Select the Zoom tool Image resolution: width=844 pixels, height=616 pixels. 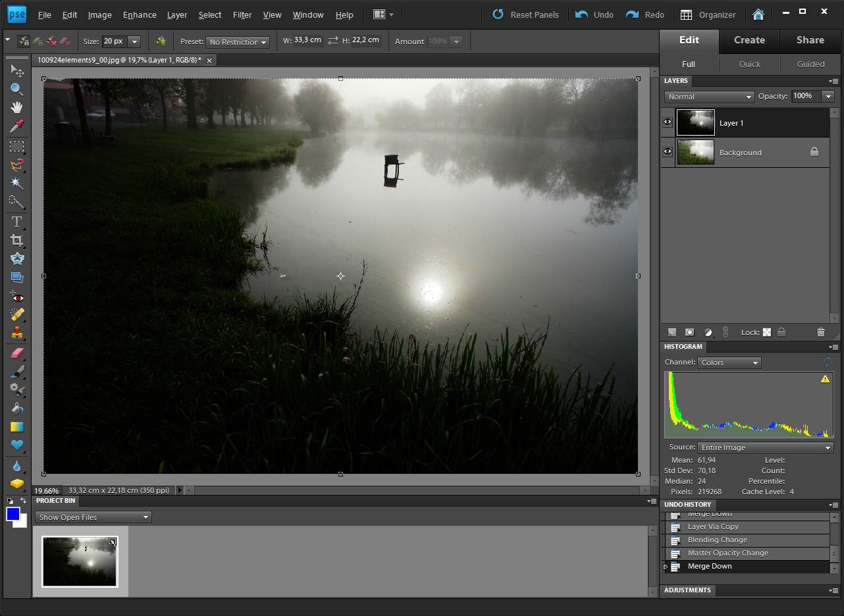coord(17,89)
